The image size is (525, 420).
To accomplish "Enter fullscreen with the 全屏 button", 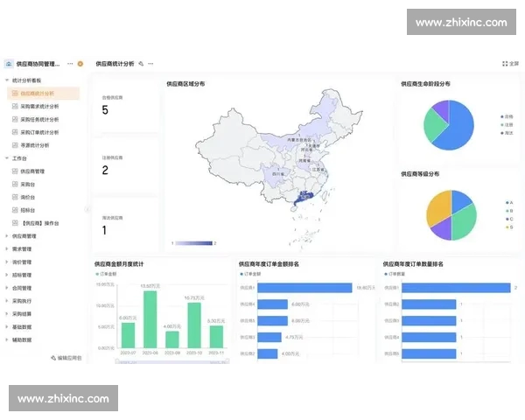I will pyautogui.click(x=511, y=64).
